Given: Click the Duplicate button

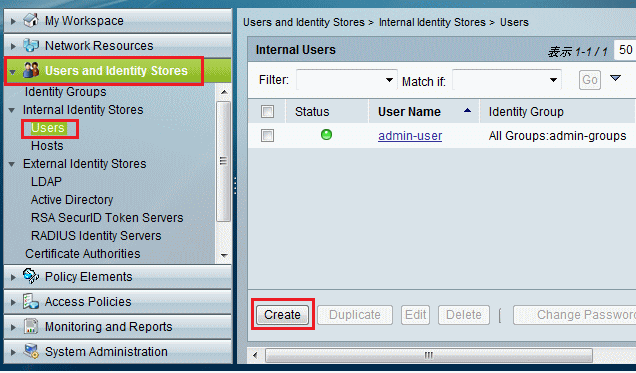Looking at the screenshot, I should click(355, 315).
